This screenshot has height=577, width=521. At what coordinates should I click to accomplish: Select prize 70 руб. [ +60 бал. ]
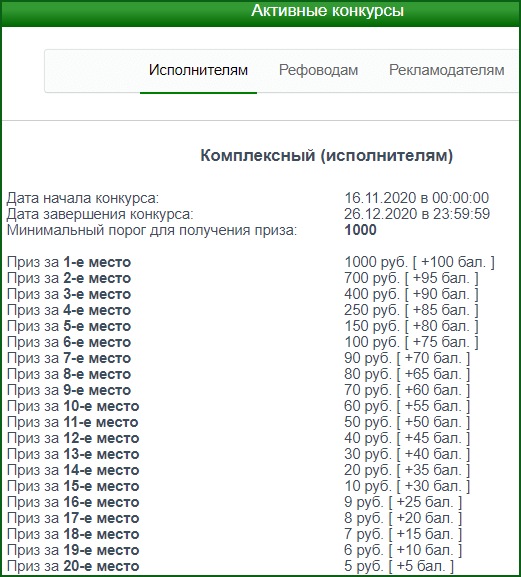pyautogui.click(x=407, y=390)
